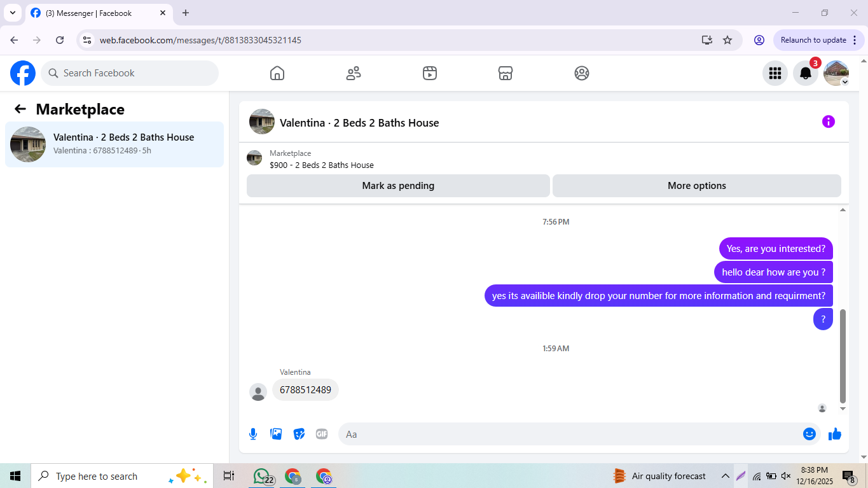
Task: Click the Windows taskbar search box
Action: coord(122,476)
